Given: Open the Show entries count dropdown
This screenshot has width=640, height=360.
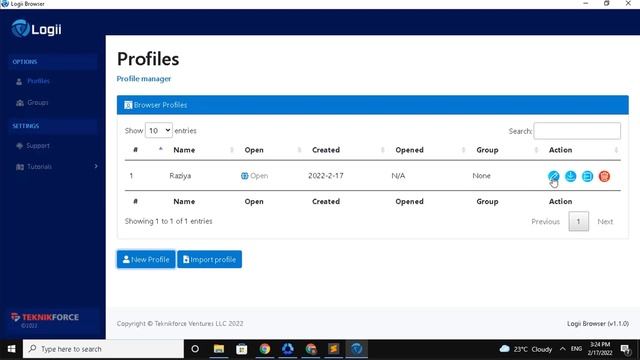Looking at the screenshot, I should pyautogui.click(x=159, y=131).
